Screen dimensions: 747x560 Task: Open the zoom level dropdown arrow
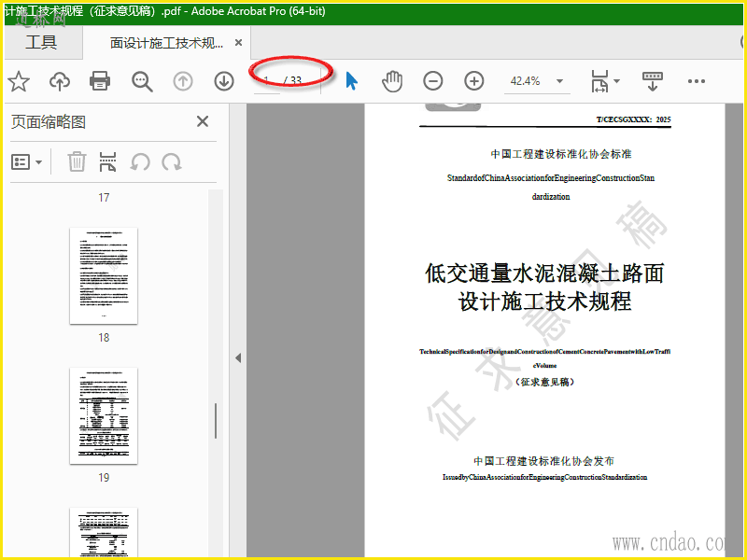pos(560,81)
